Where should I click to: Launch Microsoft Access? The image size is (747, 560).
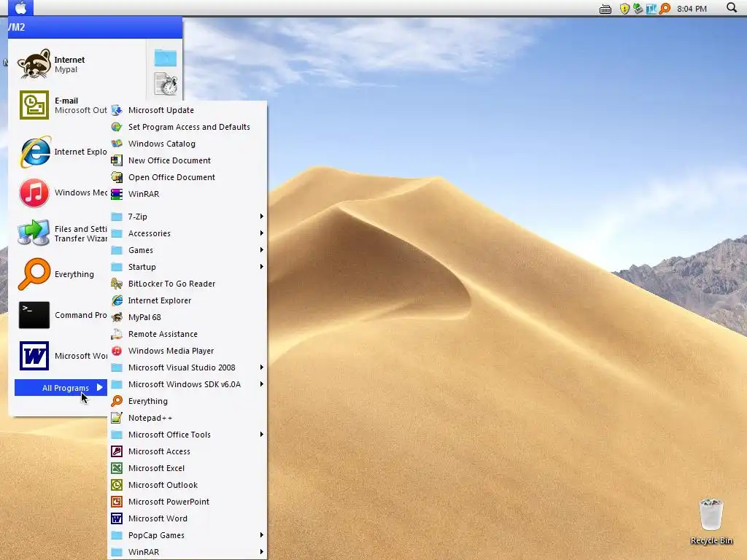(187, 451)
